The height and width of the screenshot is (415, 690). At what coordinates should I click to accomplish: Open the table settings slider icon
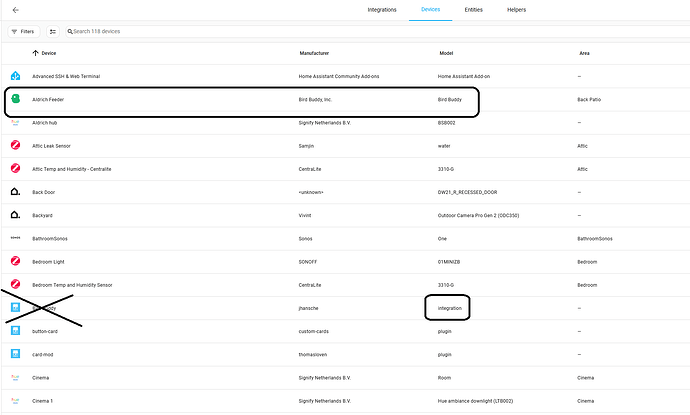pyautogui.click(x=53, y=32)
